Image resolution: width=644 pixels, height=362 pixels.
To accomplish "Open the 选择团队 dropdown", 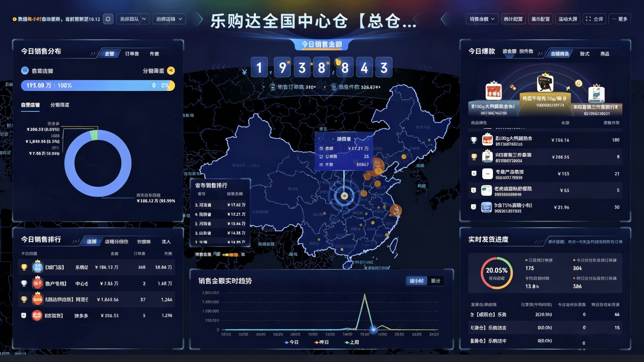I will click(x=133, y=19).
